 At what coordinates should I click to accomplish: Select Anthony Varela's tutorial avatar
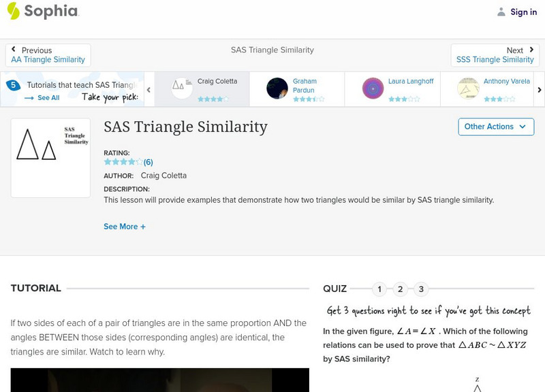point(468,88)
